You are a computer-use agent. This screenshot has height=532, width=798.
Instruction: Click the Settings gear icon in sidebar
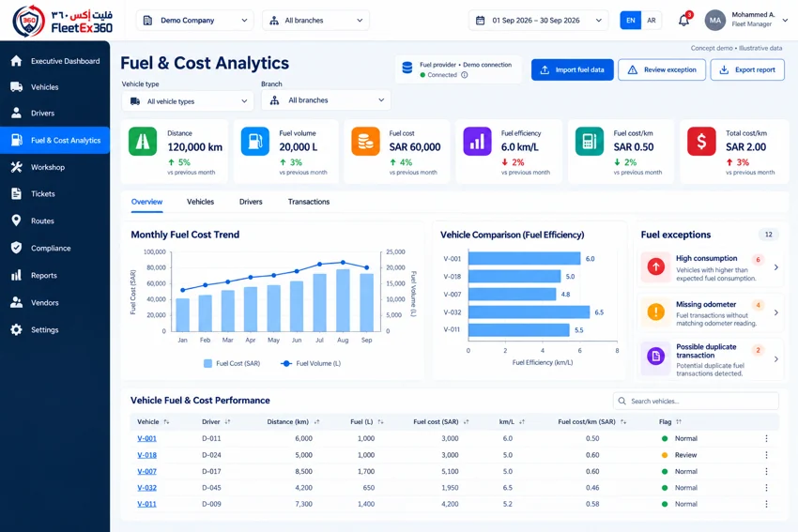click(x=16, y=329)
